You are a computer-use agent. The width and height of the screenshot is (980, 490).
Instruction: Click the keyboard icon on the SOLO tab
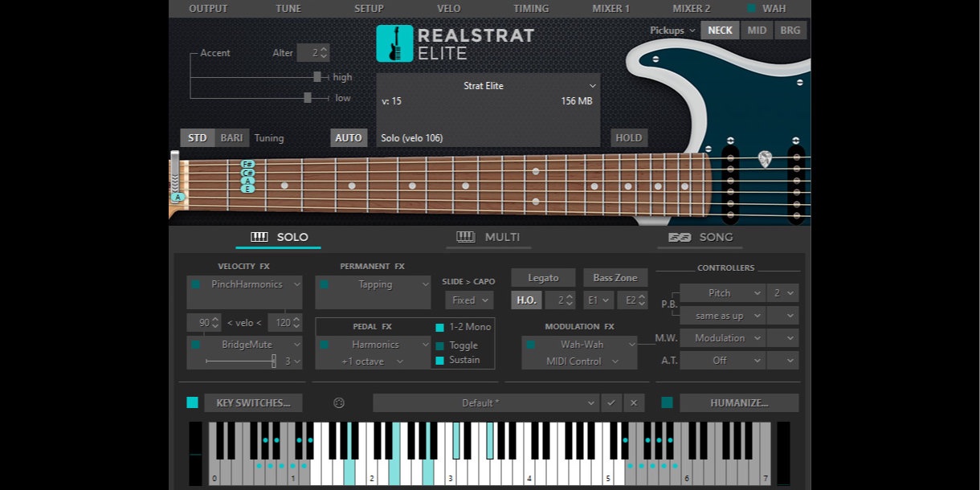coord(259,236)
